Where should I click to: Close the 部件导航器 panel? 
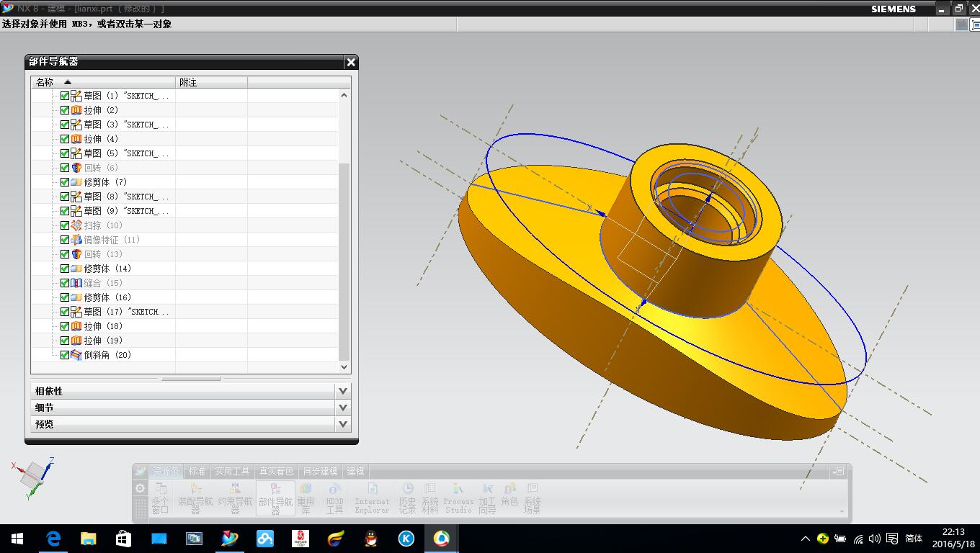point(351,62)
